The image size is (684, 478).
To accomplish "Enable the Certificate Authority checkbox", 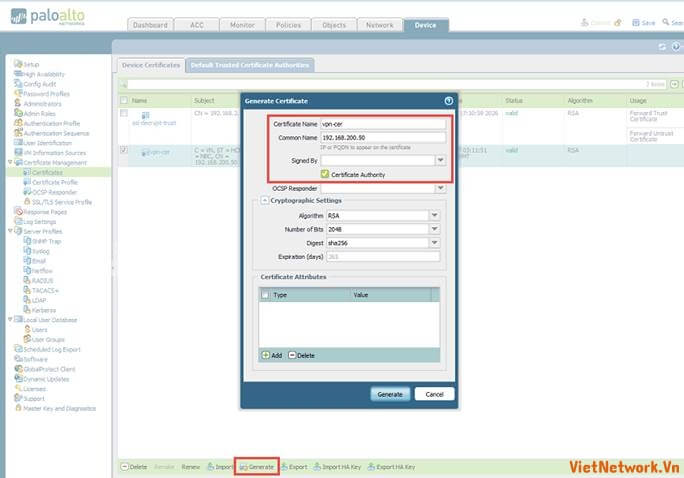I will tap(325, 174).
